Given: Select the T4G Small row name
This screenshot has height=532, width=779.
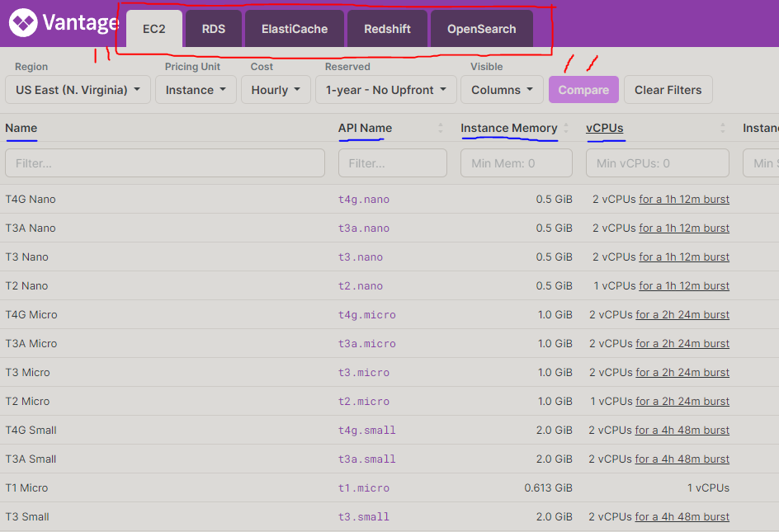Looking at the screenshot, I should pos(31,431).
